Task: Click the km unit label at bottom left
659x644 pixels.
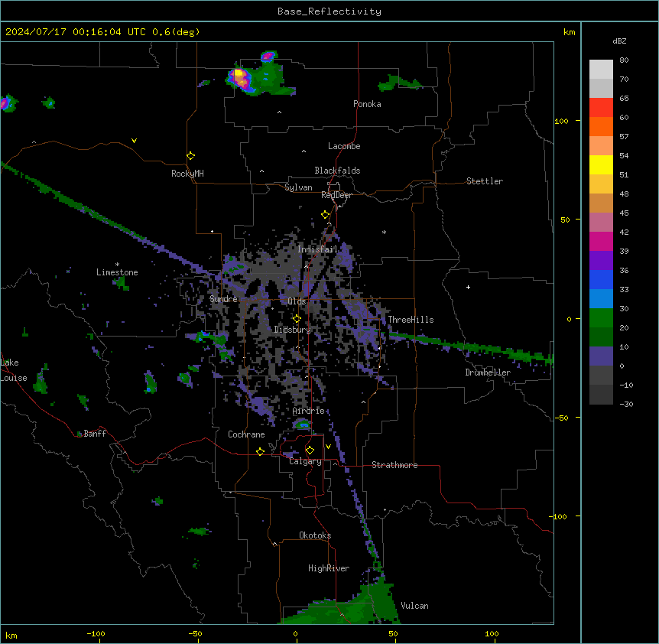Action: pyautogui.click(x=11, y=636)
